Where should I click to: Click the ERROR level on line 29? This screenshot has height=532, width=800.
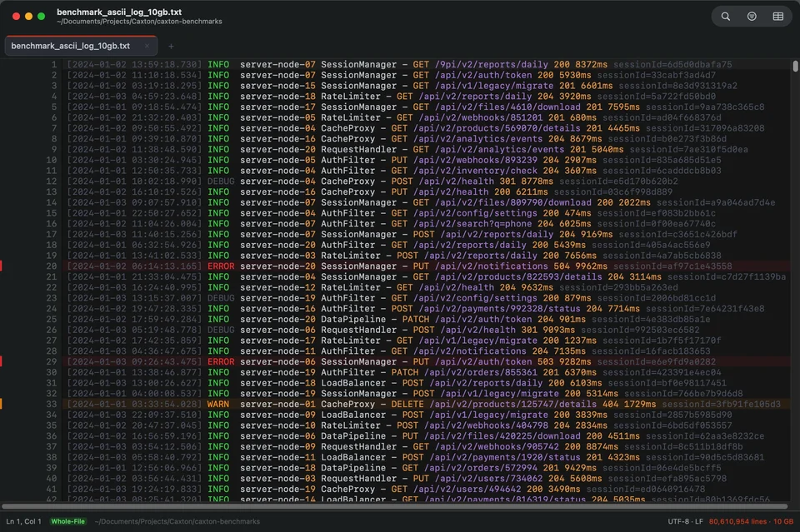tap(221, 362)
